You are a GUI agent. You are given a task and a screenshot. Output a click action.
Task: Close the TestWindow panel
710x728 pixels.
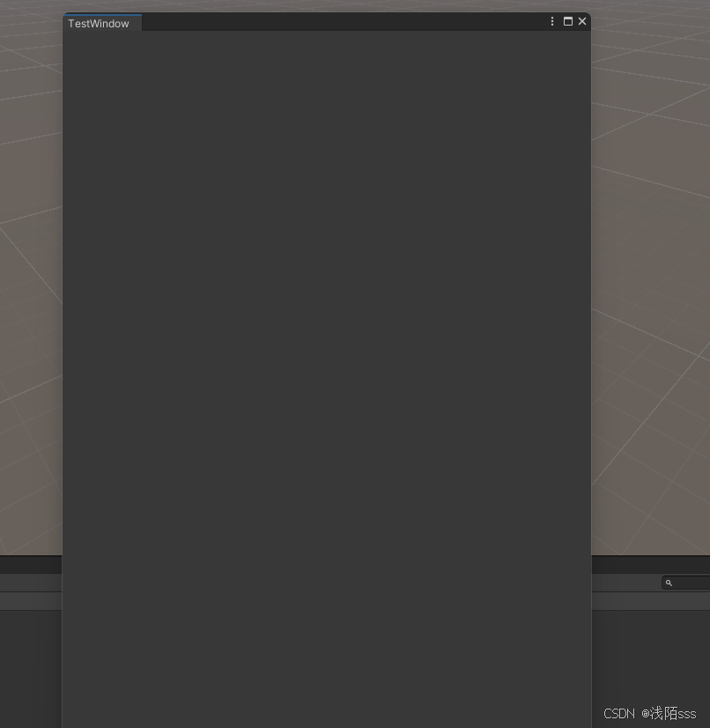tap(582, 21)
